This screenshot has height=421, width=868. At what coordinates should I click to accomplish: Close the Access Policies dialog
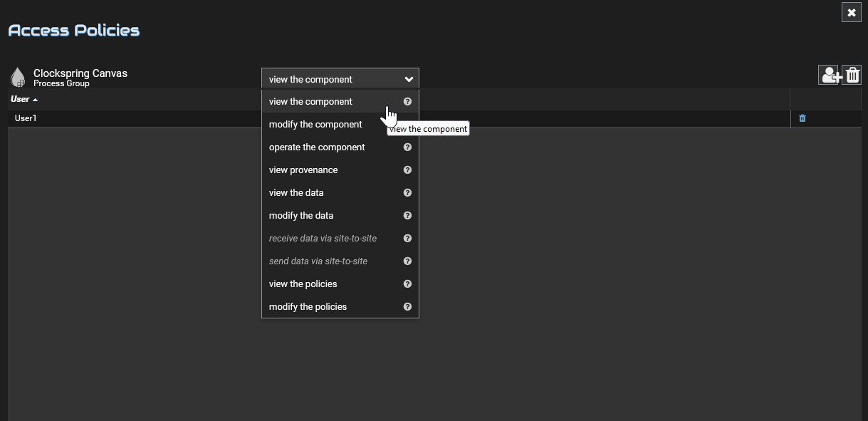[852, 12]
